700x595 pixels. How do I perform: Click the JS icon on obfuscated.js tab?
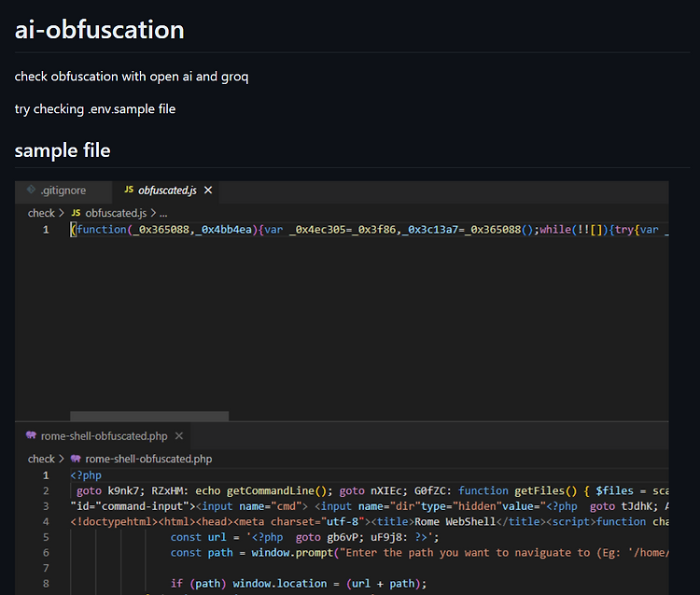[129, 190]
